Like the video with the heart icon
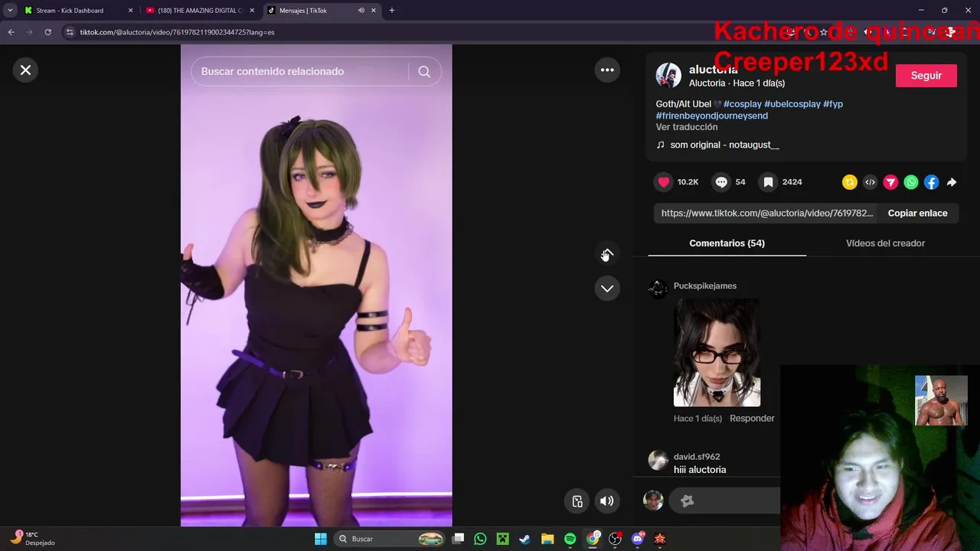The image size is (980, 551). pyautogui.click(x=664, y=182)
